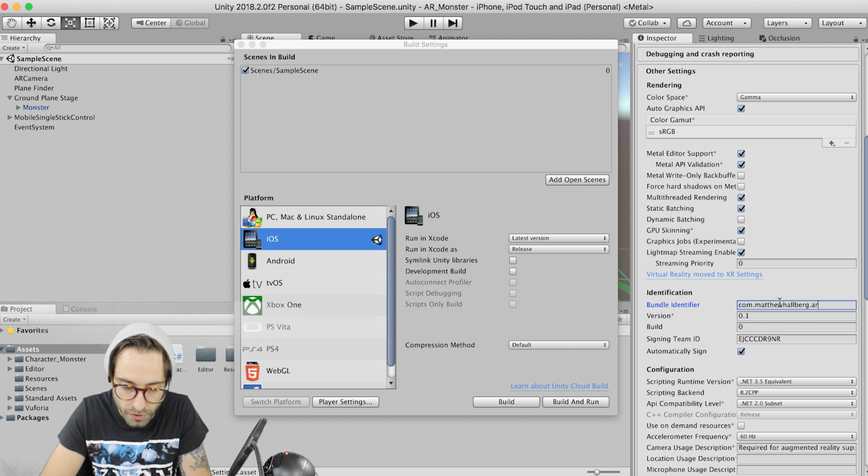Open Color Space dropdown
Viewport: 868px width, 476px height.
click(x=796, y=97)
